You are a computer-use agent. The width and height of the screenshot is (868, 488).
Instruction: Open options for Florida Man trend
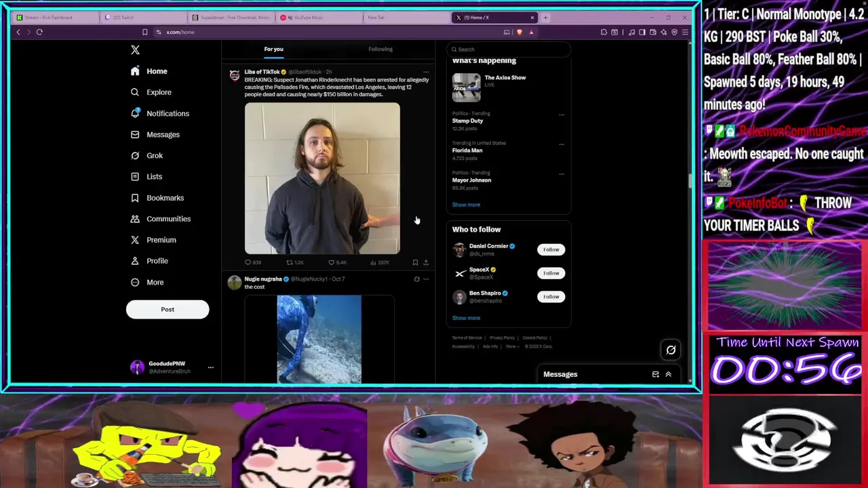coord(561,144)
